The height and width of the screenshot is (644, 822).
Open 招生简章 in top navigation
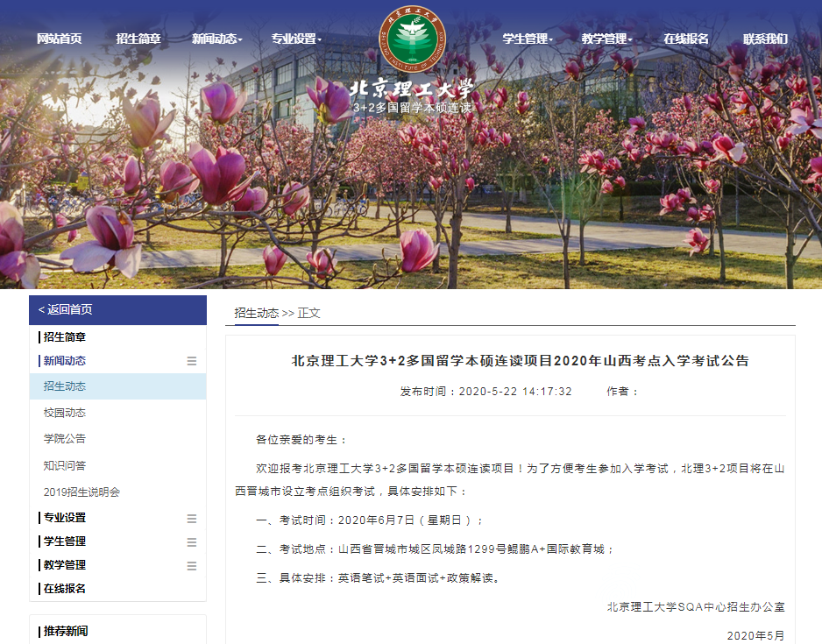coord(138,39)
